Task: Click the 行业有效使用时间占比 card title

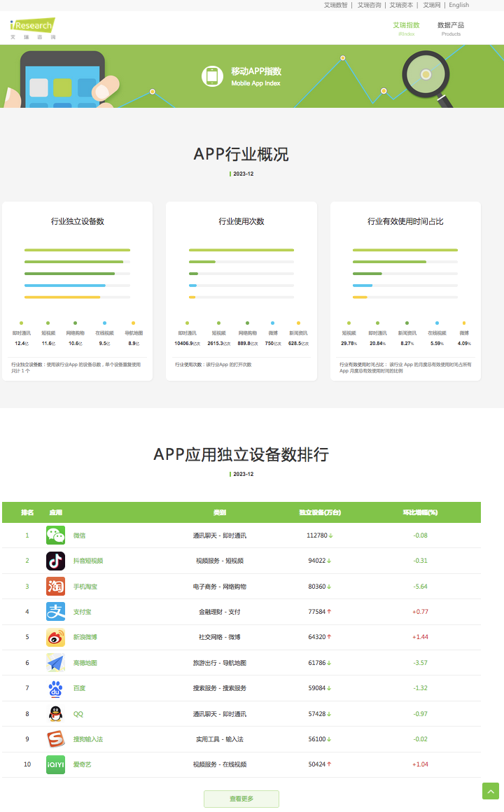Action: point(405,222)
